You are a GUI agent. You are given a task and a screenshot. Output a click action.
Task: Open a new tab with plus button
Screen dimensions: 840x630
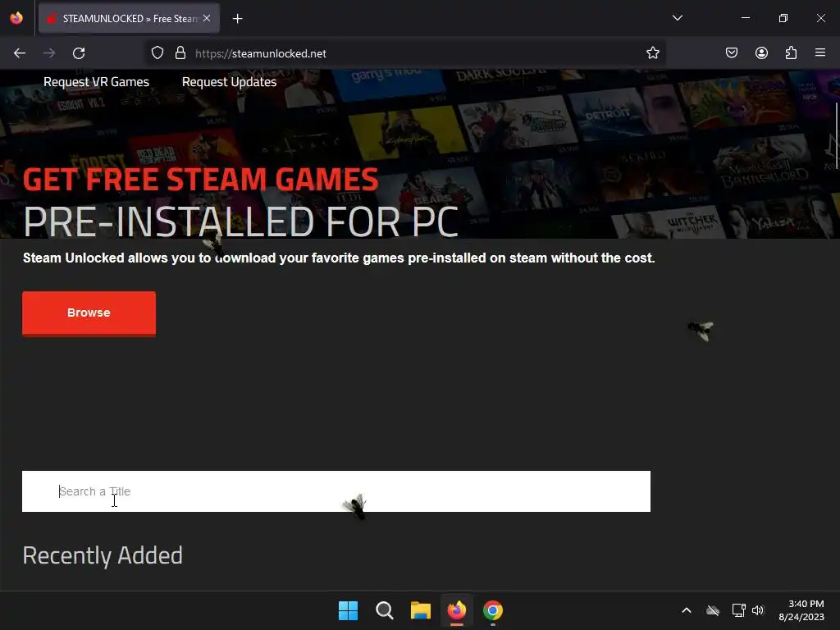237,19
